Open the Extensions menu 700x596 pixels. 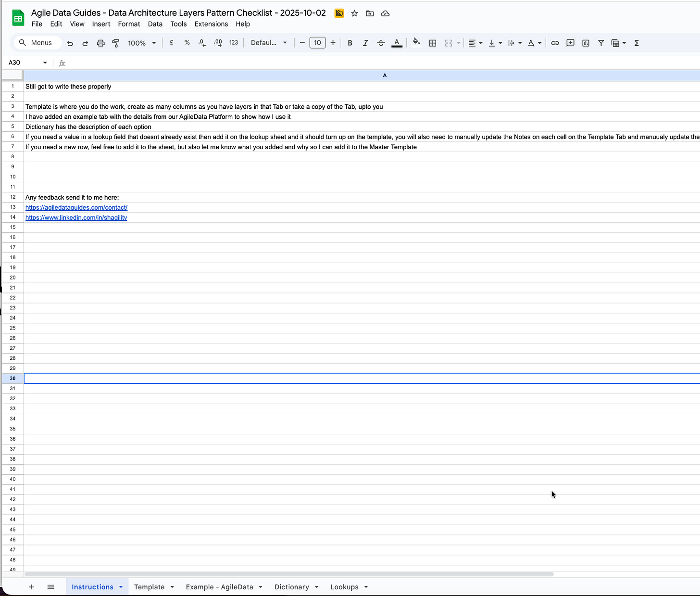pyautogui.click(x=211, y=24)
